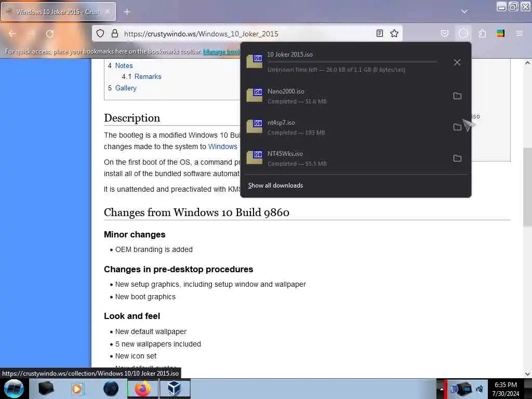Open the nt4sp7.iso download entry

pyautogui.click(x=343, y=127)
